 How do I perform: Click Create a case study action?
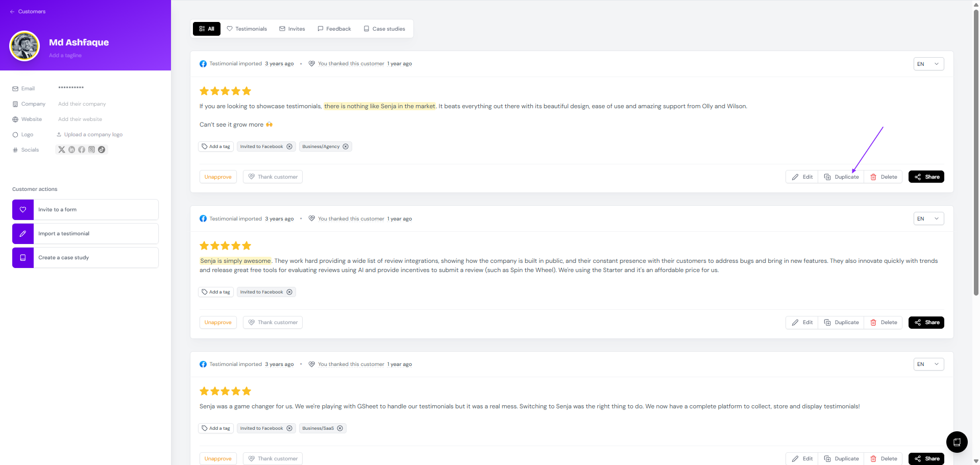(x=85, y=257)
